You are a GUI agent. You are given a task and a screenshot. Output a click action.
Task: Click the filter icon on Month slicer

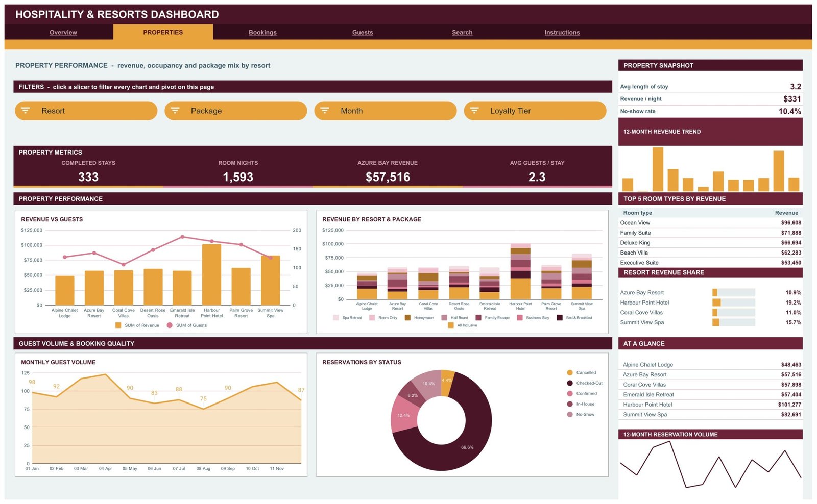point(325,110)
